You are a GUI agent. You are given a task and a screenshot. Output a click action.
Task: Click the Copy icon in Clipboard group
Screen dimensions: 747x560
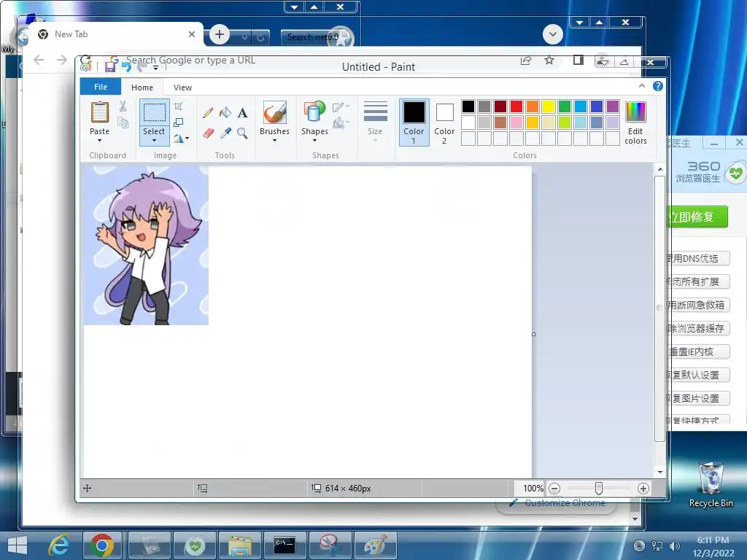click(x=123, y=122)
